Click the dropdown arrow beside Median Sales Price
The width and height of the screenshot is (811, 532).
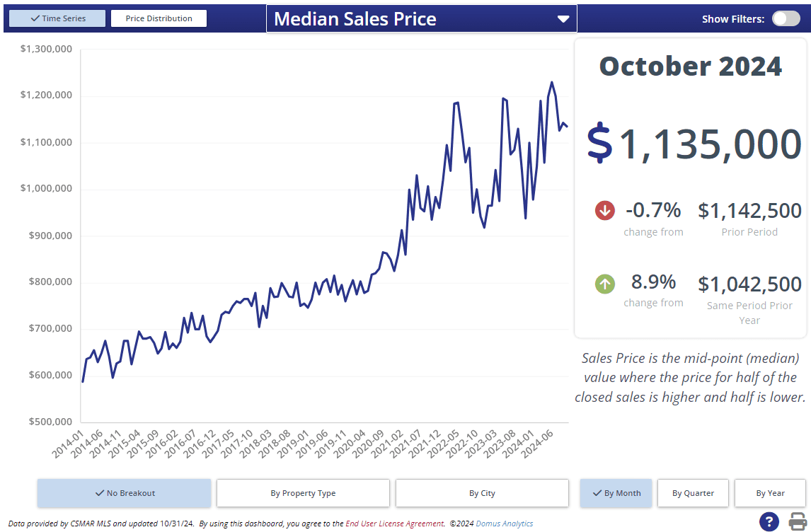[x=563, y=19]
